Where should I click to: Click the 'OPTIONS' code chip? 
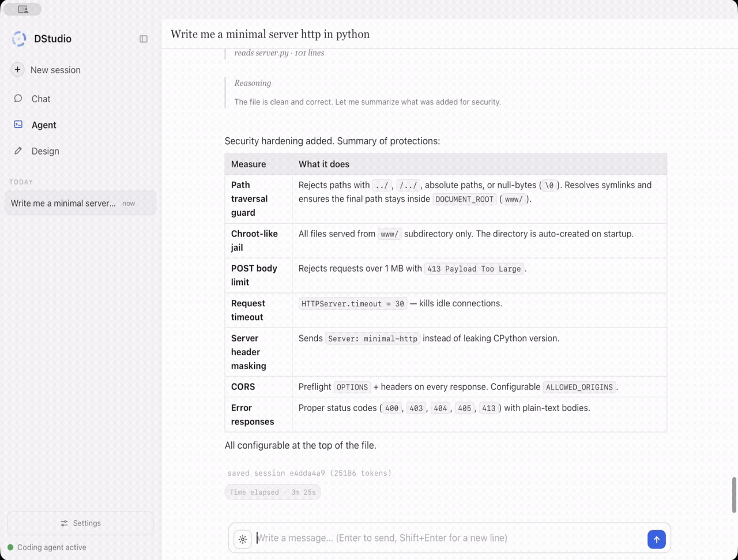point(352,387)
